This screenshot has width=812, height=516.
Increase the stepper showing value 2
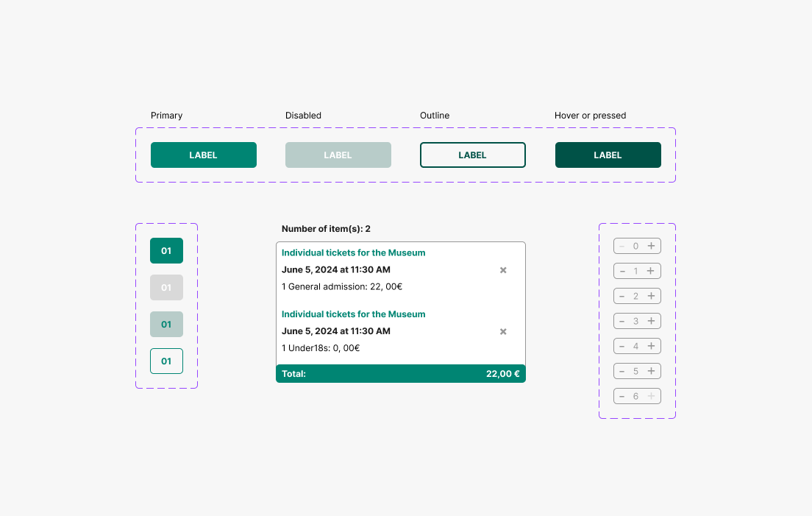click(651, 296)
